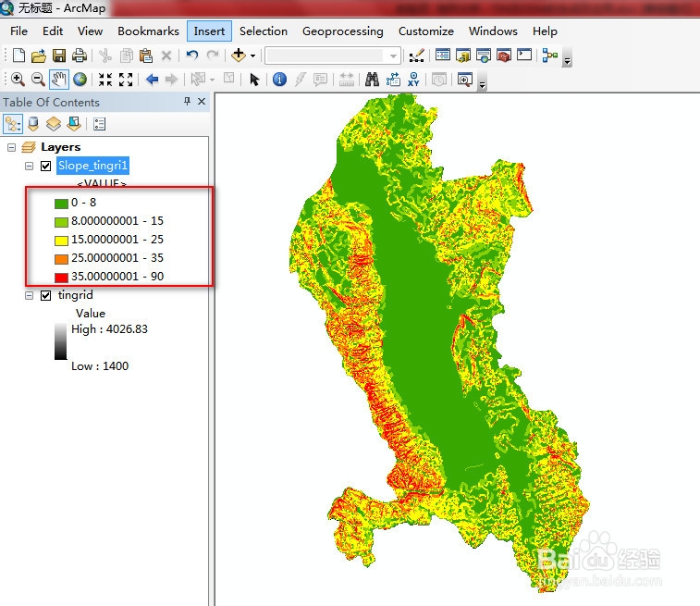Click the red 35-90 class swatch
Viewport: 700px width, 606px height.
[x=61, y=278]
